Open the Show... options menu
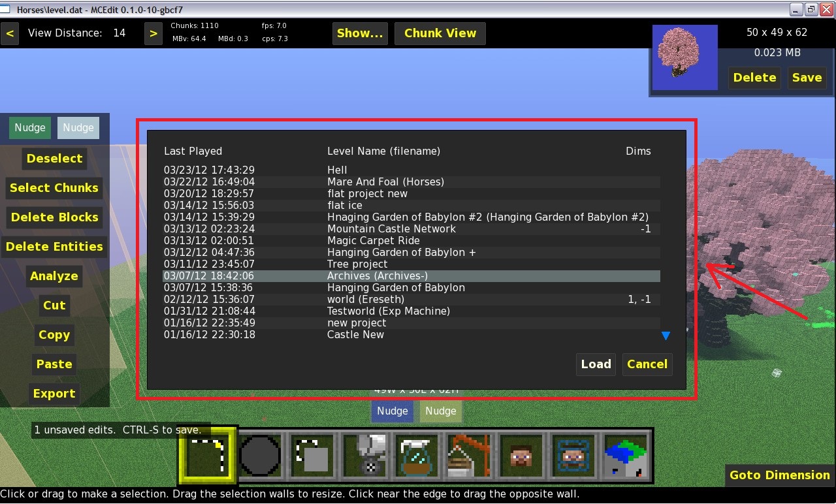 pyautogui.click(x=360, y=33)
